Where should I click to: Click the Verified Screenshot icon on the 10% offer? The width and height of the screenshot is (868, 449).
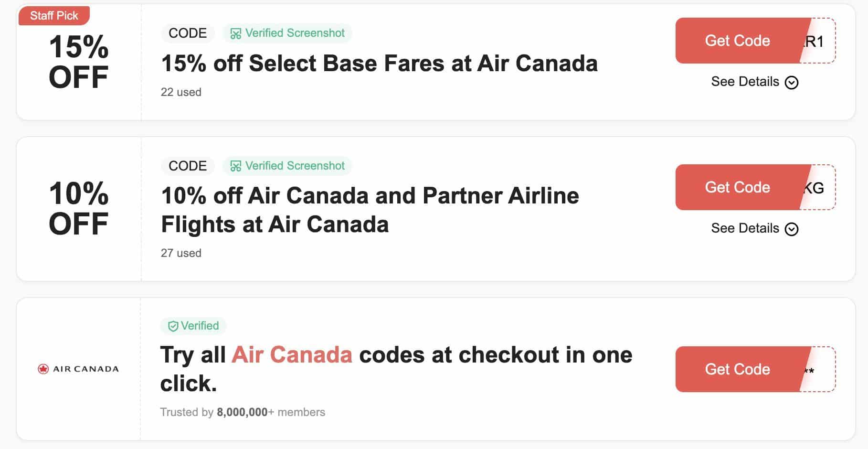coord(235,166)
